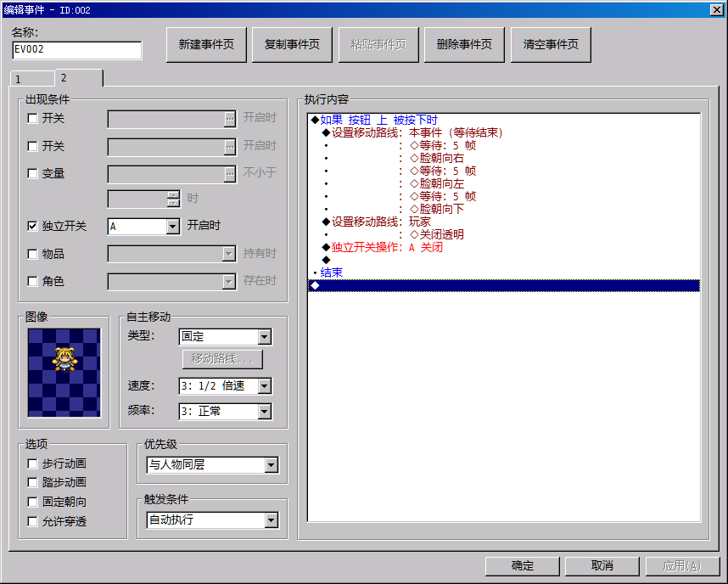Click the variable value spinner arrows
The width and height of the screenshot is (728, 584).
174,199
